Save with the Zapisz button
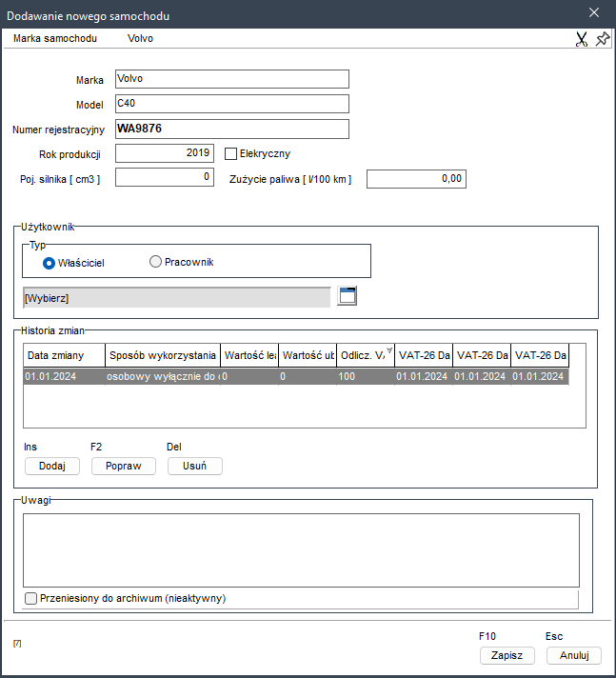Screen dimensions: 616x678 (507, 655)
